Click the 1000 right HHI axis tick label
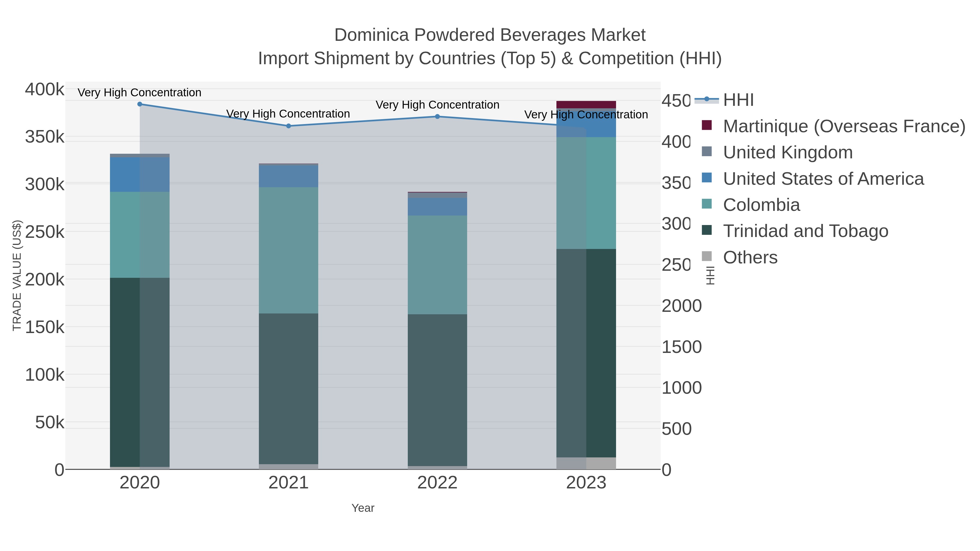 pyautogui.click(x=682, y=388)
